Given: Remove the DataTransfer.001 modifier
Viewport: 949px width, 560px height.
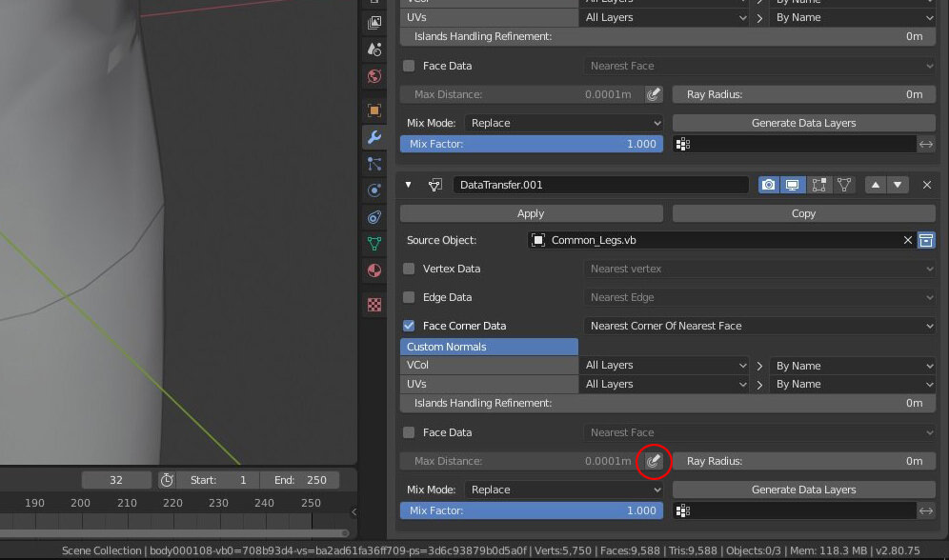Looking at the screenshot, I should coord(927,185).
